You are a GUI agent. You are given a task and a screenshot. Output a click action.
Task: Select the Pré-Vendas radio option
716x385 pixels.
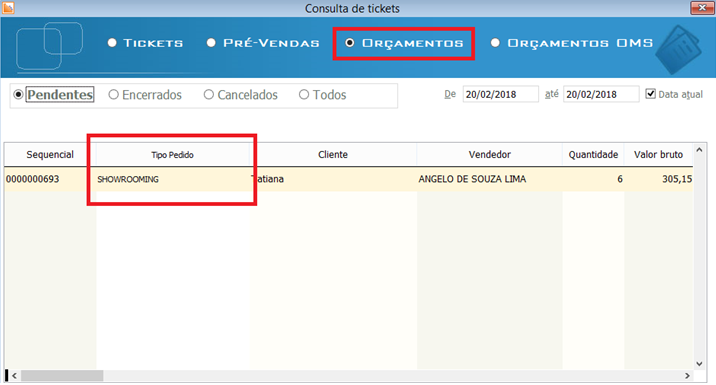click(263, 43)
